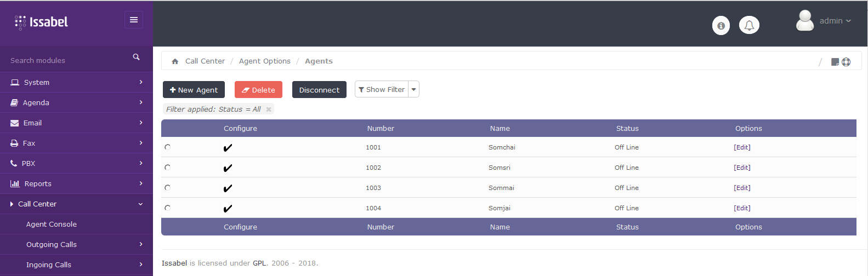The height and width of the screenshot is (276, 868).
Task: Click the Search modules input field
Action: (x=66, y=60)
